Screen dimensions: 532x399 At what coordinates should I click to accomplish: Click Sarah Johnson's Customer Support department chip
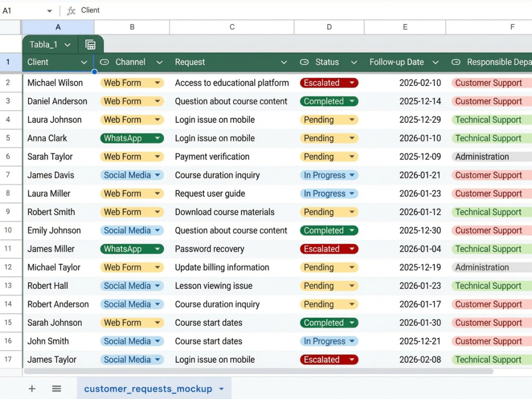(x=492, y=323)
